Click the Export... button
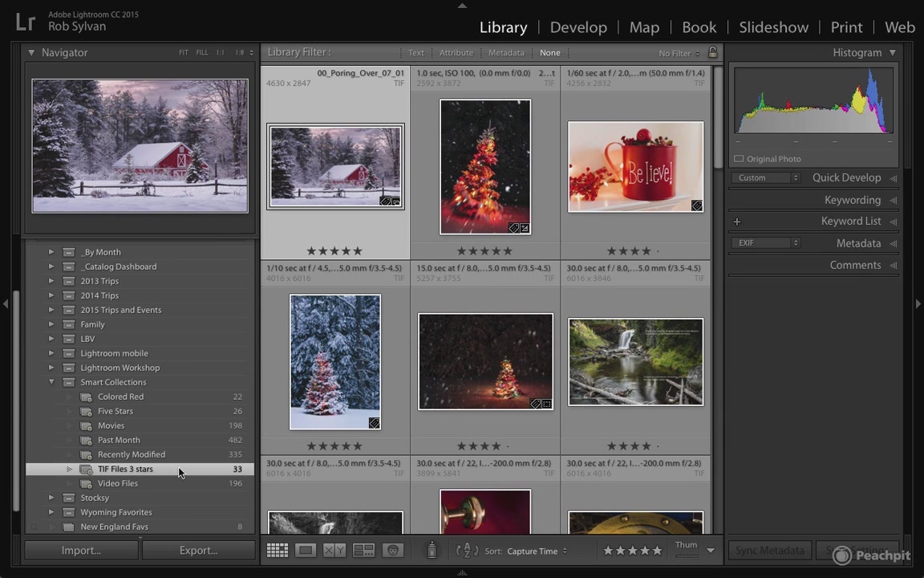This screenshot has height=578, width=924. coord(199,550)
